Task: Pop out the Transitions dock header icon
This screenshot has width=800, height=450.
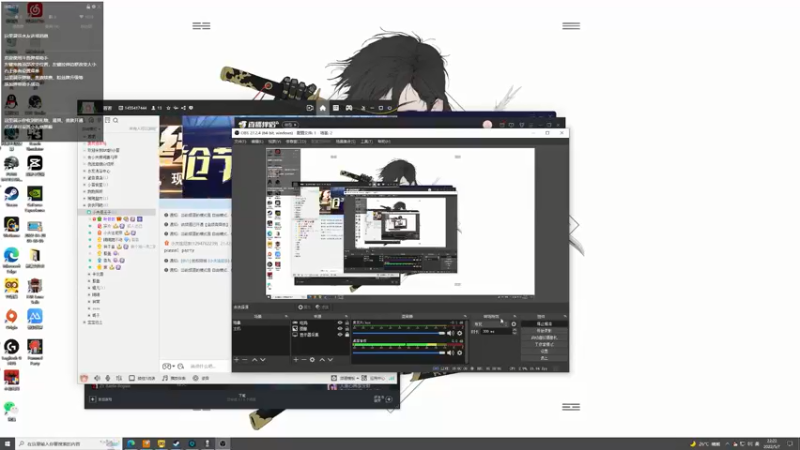Action: point(515,316)
